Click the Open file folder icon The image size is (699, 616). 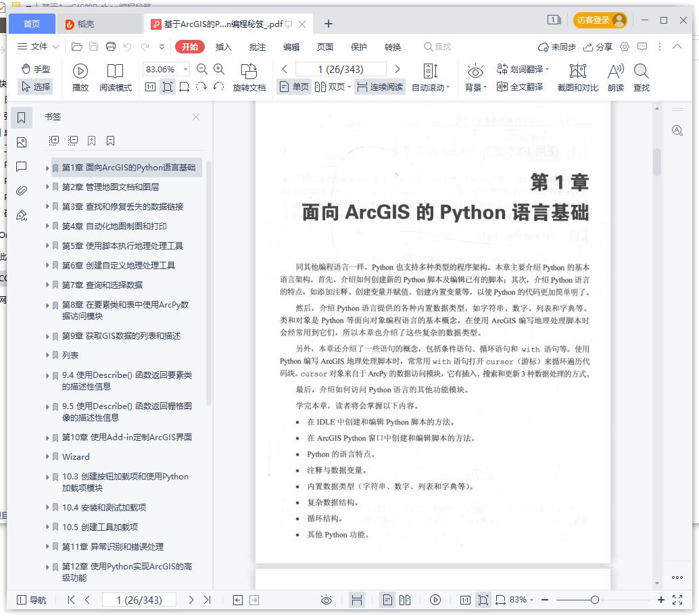(76, 47)
